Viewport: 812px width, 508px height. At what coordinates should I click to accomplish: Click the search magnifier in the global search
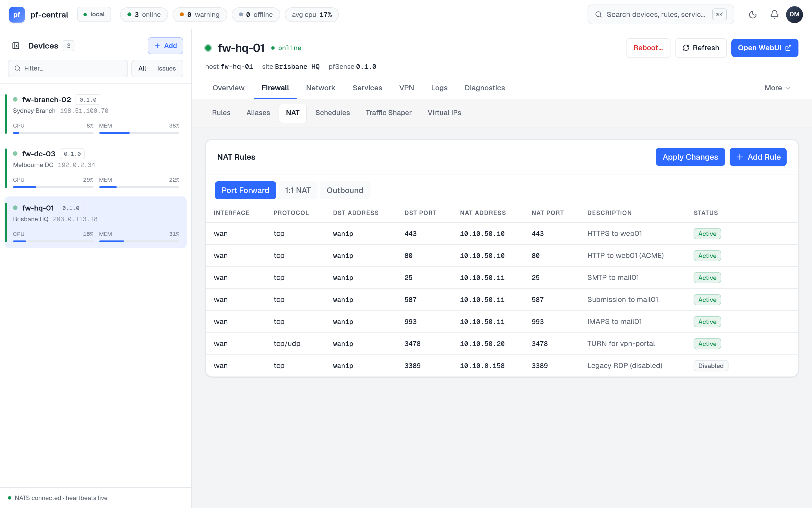pyautogui.click(x=598, y=14)
